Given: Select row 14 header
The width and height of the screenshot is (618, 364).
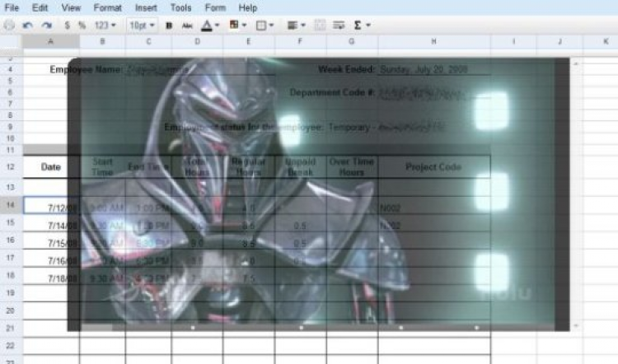Looking at the screenshot, I should point(11,205).
